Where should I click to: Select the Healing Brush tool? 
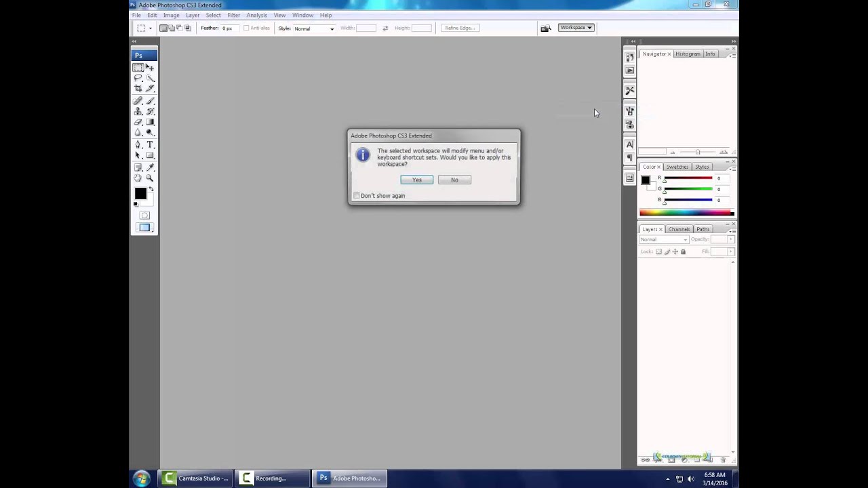coord(138,101)
